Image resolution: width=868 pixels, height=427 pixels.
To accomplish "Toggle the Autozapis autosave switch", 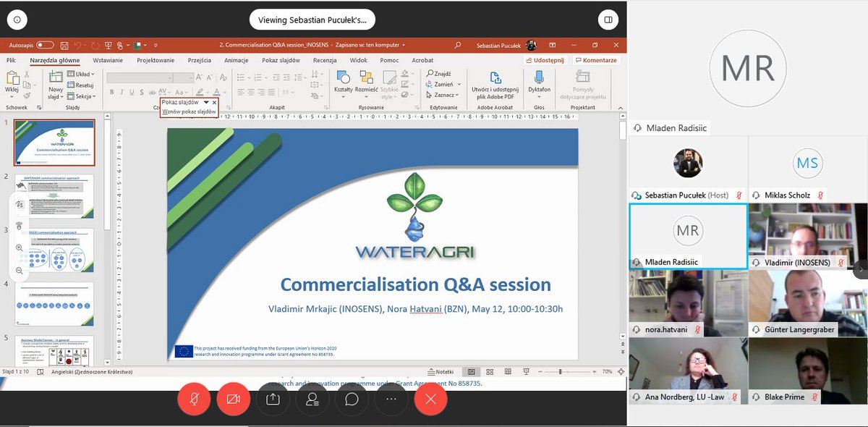I will coord(45,45).
